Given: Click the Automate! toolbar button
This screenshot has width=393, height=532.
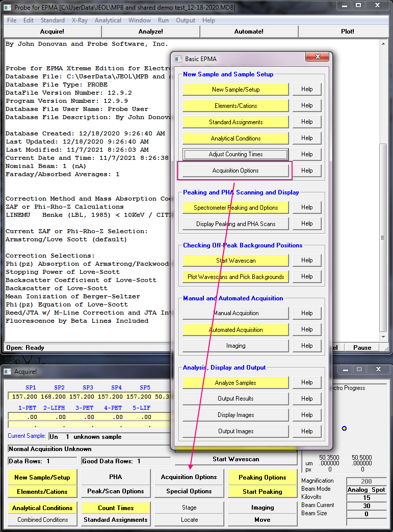Looking at the screenshot, I should click(249, 32).
